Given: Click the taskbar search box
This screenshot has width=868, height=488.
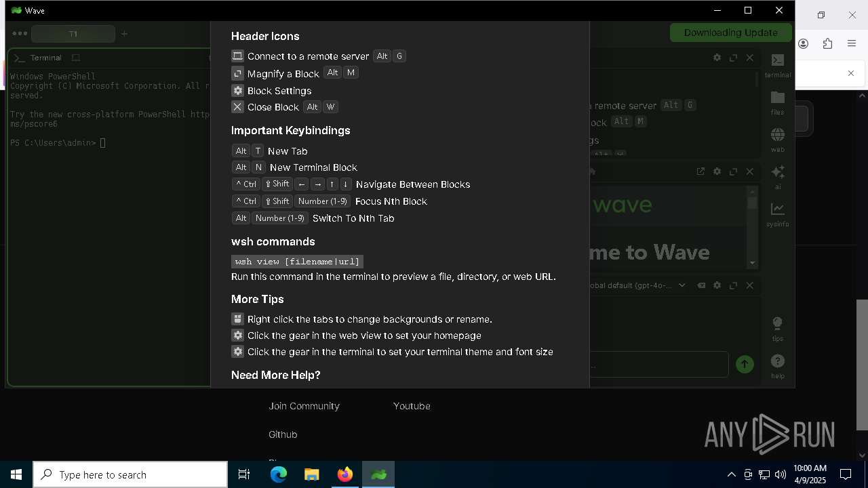Looking at the screenshot, I should point(130,474).
